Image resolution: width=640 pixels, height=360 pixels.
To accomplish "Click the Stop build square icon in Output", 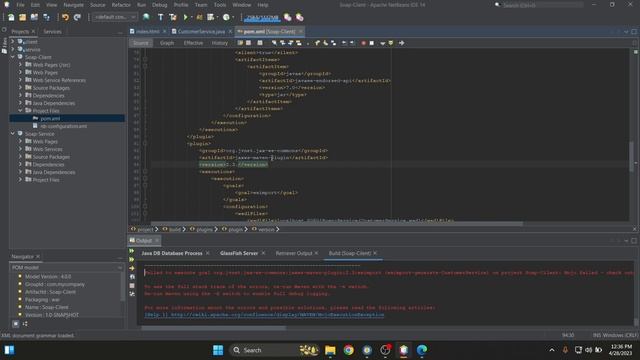I will pyautogui.click(x=132, y=286).
